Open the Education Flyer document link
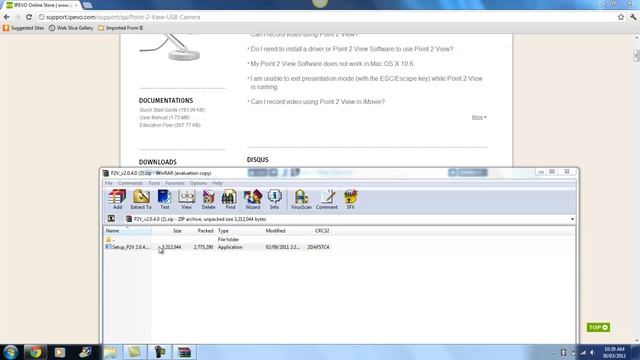The width and height of the screenshot is (640, 360). 170,125
